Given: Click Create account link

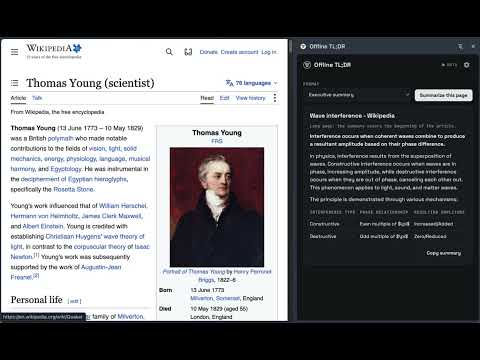Looking at the screenshot, I should point(239,52).
